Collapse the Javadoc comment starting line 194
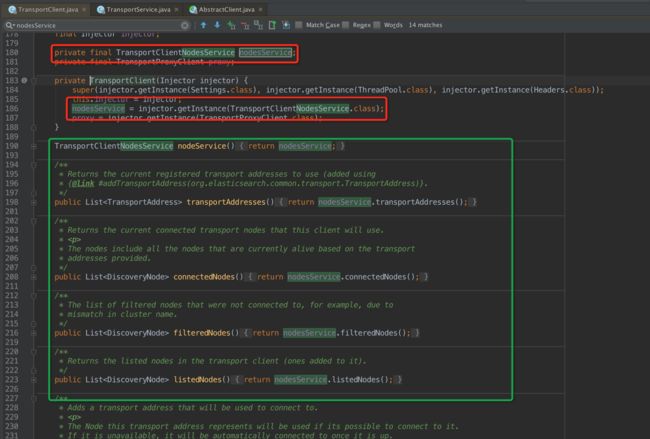 [34, 165]
